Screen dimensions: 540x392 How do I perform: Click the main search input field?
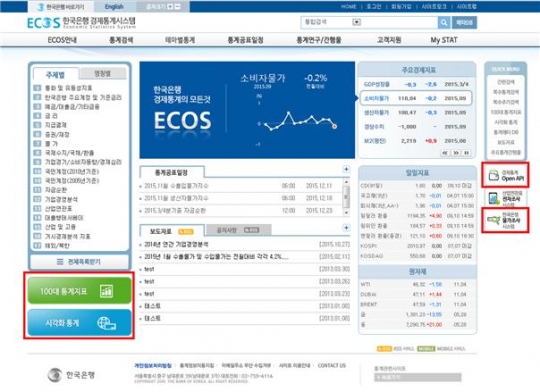click(x=399, y=22)
